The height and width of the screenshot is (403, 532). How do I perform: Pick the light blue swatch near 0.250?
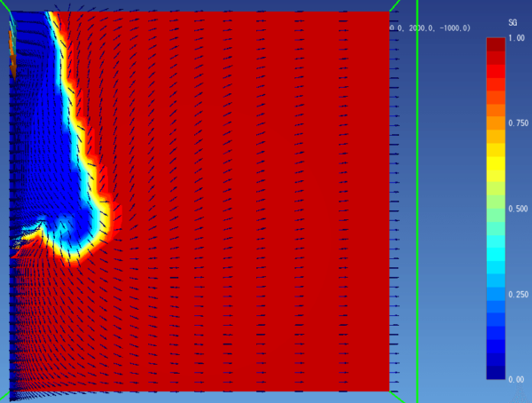496,294
